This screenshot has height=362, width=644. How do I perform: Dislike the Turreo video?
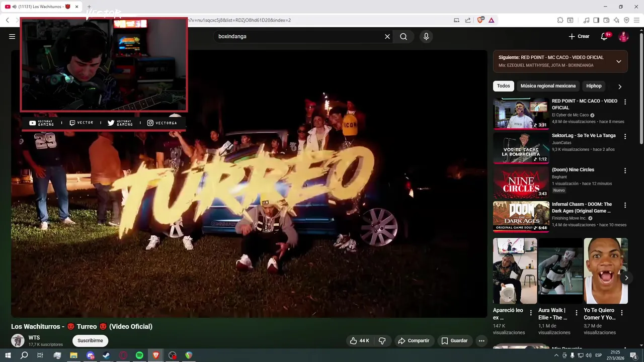382,340
